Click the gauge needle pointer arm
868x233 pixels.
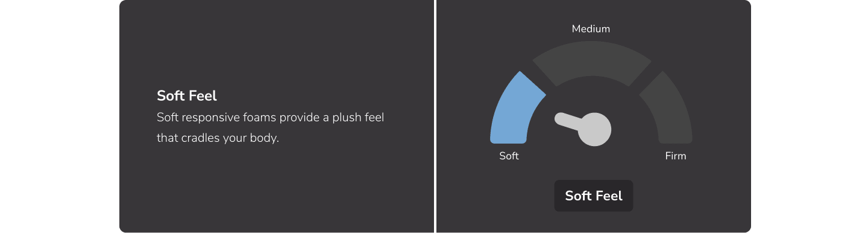tap(567, 121)
